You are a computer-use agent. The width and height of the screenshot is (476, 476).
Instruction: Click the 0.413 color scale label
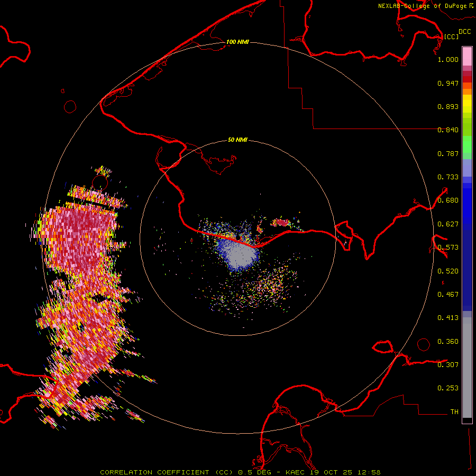click(448, 318)
